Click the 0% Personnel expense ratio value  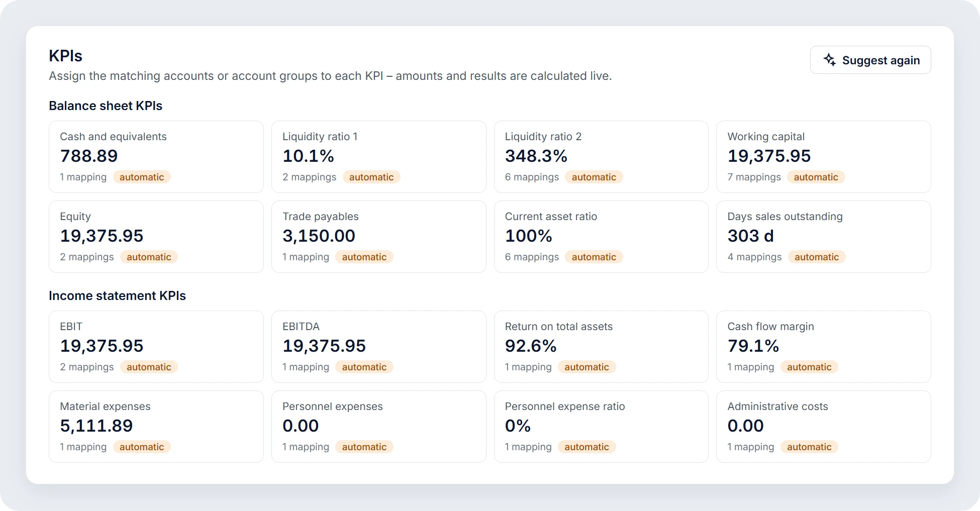[x=518, y=426]
